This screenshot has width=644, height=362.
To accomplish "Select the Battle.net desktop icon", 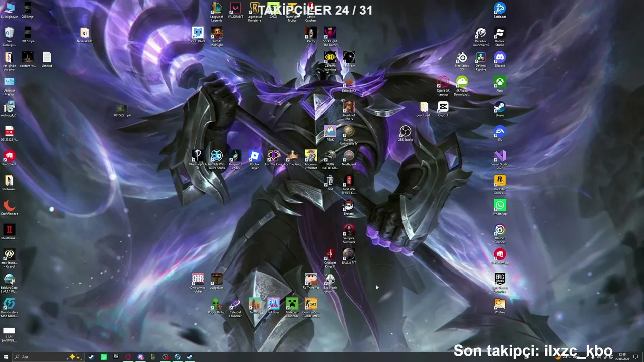I will pos(500,11).
